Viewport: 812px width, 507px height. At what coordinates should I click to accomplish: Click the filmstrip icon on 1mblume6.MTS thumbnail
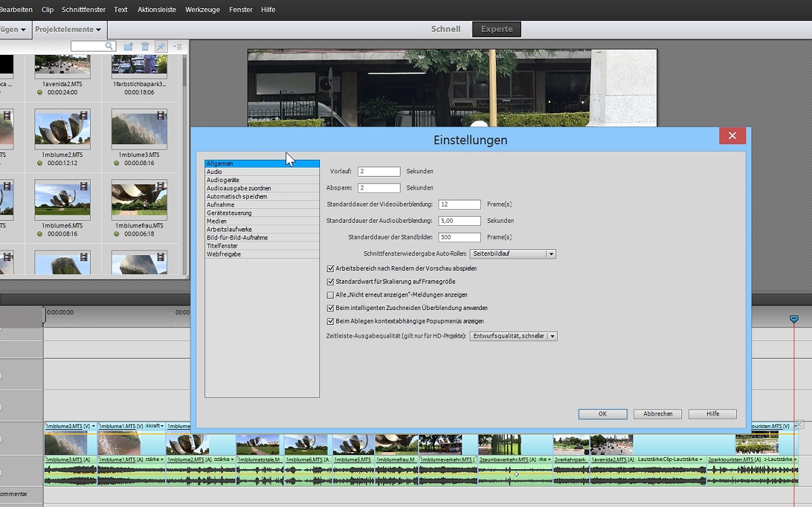point(84,185)
